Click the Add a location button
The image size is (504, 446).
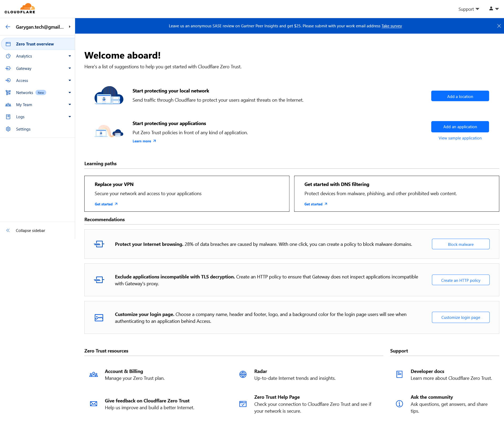coord(460,96)
